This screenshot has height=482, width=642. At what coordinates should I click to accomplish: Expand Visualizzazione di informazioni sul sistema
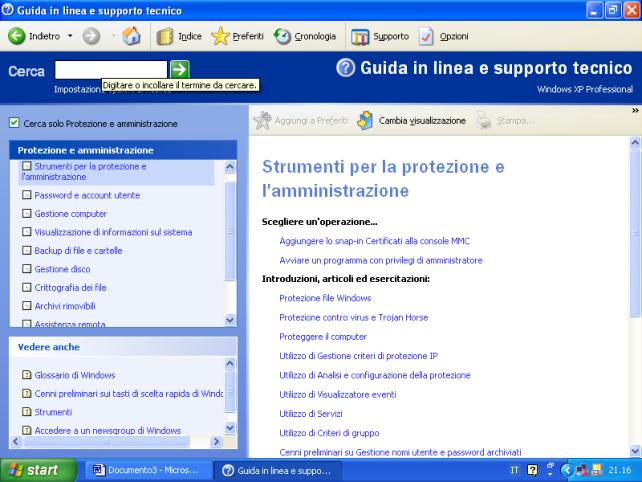coord(27,232)
